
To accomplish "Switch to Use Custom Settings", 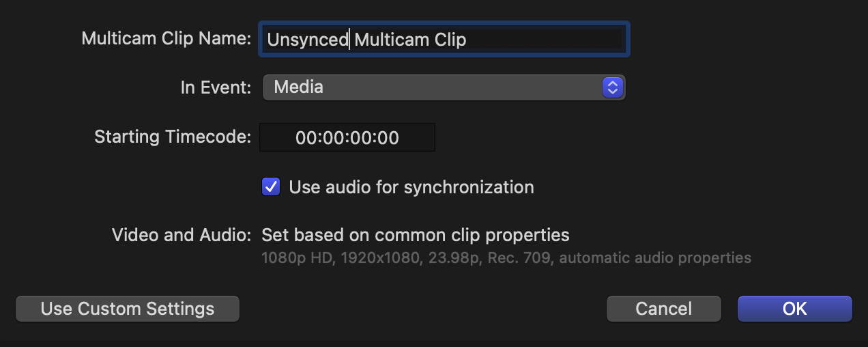I will pyautogui.click(x=128, y=309).
